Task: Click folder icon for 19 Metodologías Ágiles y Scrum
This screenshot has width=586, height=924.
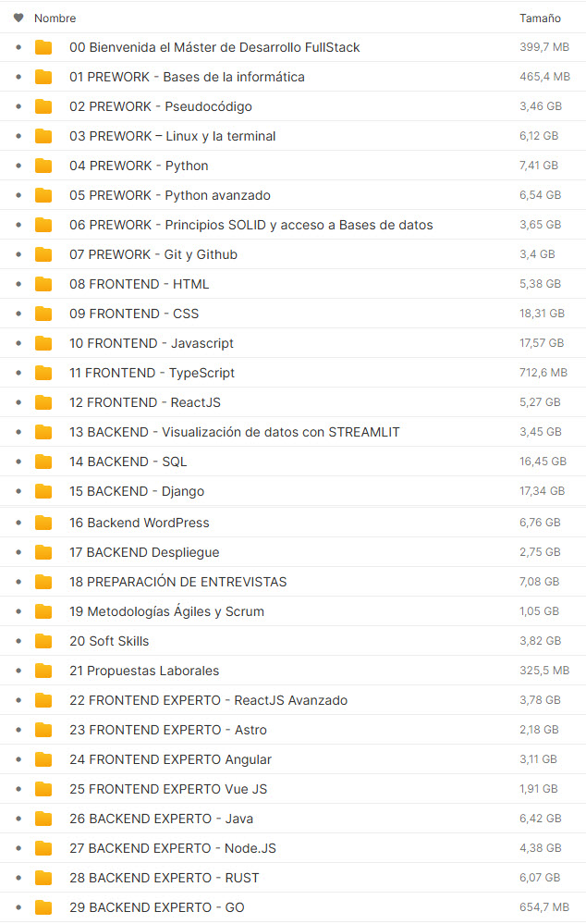Action: [x=43, y=611]
